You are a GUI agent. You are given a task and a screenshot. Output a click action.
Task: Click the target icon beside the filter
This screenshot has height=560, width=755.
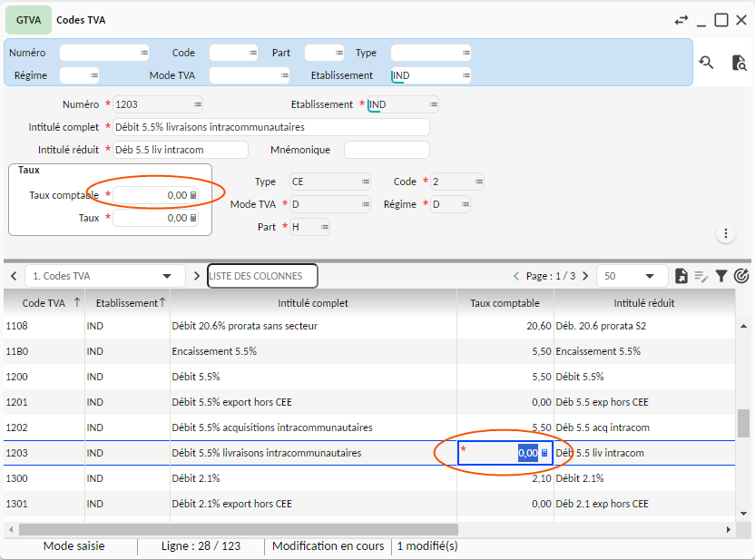point(741,276)
